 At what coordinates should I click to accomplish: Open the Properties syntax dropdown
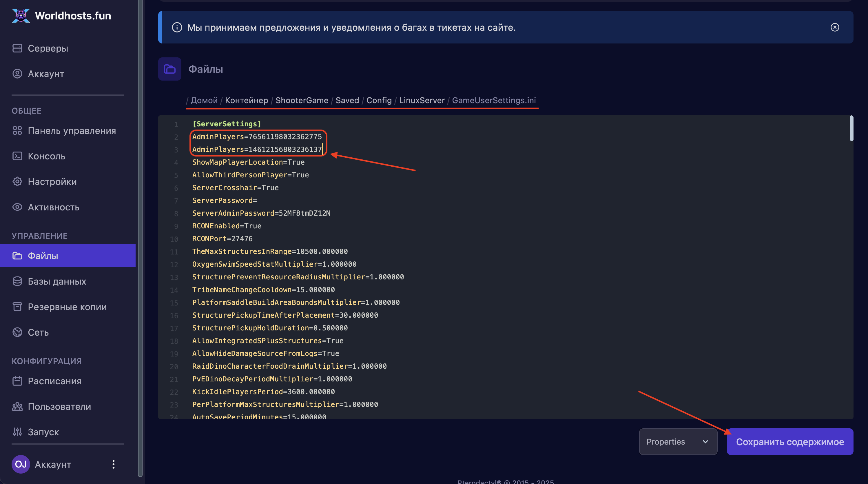[678, 441]
